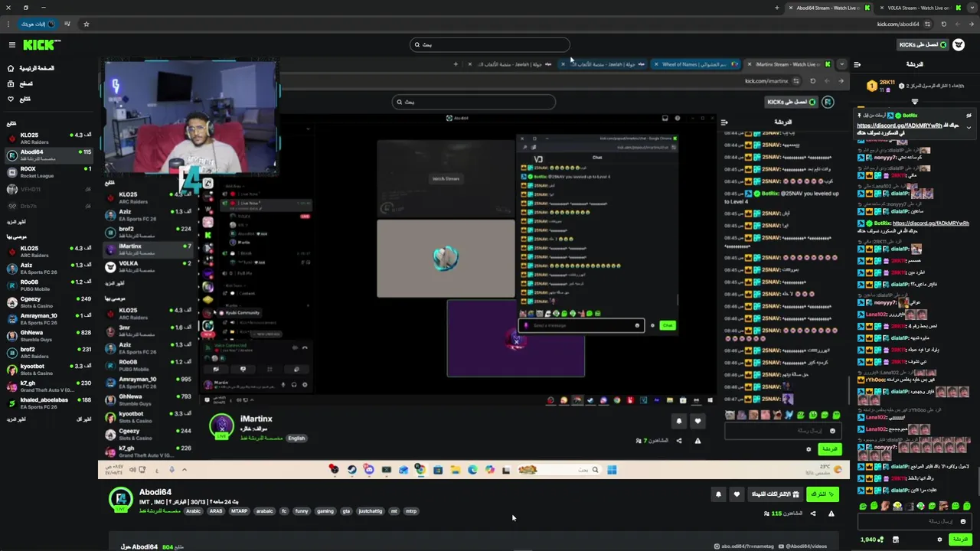The image size is (980, 551).
Task: Hide the pinned BotRix message
Action: coord(969,116)
